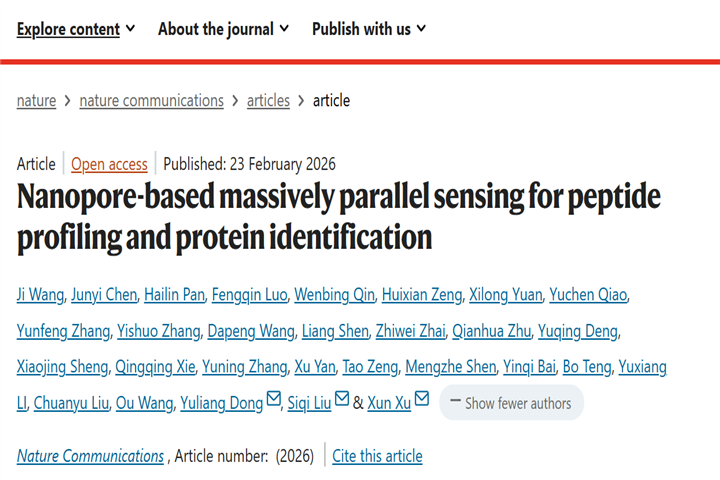720x480 pixels.
Task: Expand the Explore content dropdown
Action: click(x=76, y=29)
